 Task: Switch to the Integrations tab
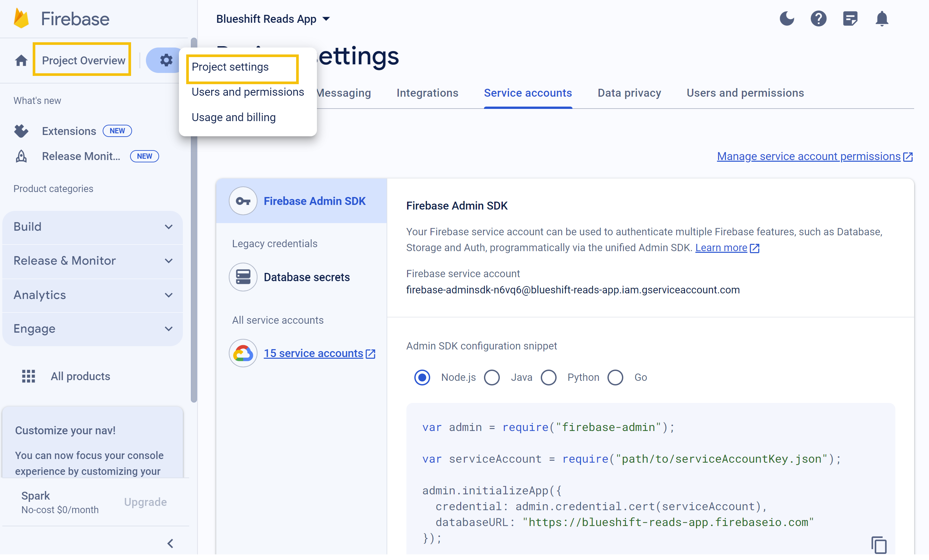click(427, 93)
